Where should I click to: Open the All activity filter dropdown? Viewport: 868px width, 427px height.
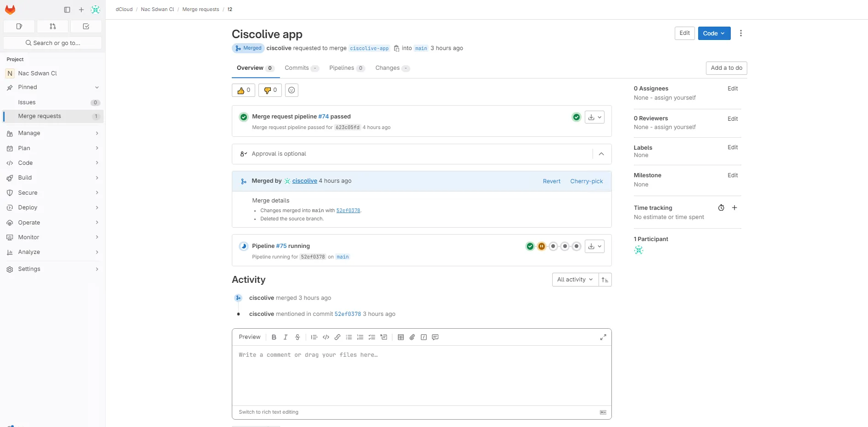point(575,280)
